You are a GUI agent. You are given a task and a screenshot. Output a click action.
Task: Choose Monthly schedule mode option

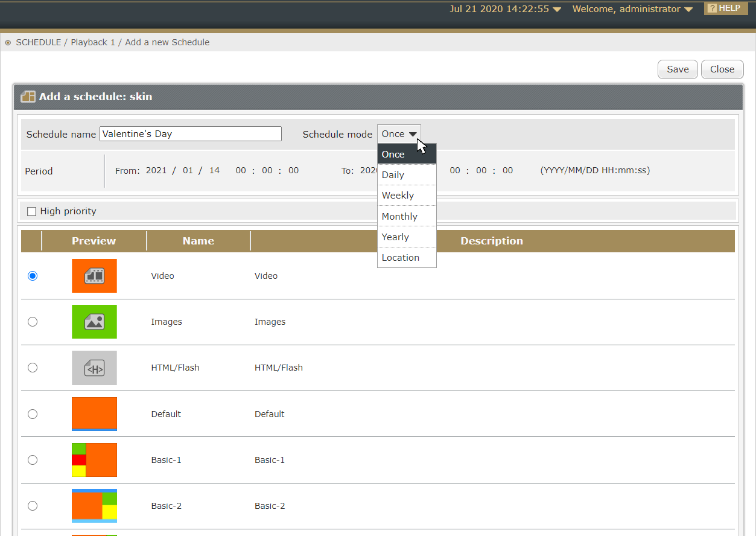coord(407,216)
